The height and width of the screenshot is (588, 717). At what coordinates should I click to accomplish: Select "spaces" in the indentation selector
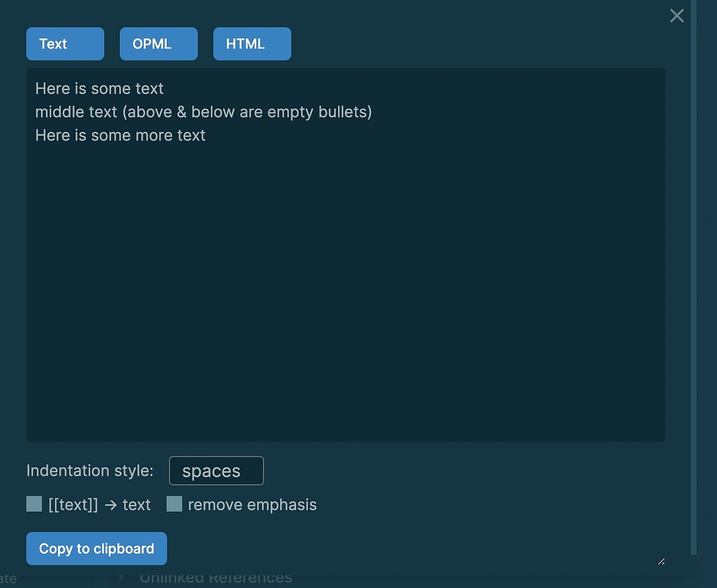(216, 470)
